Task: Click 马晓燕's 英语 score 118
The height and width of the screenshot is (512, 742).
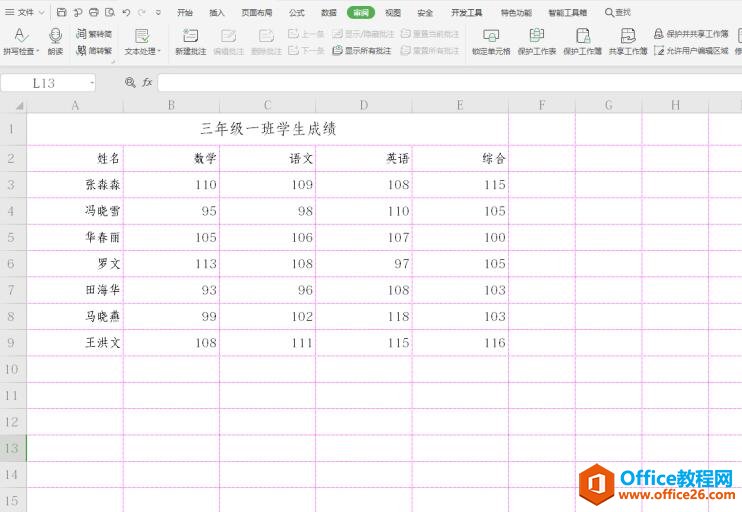Action: [x=364, y=317]
